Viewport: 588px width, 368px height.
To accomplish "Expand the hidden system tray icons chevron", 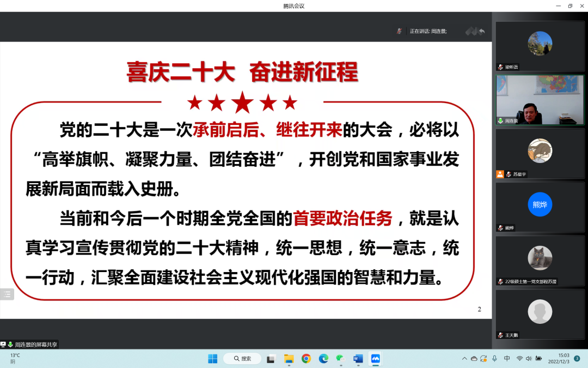I will pos(464,358).
